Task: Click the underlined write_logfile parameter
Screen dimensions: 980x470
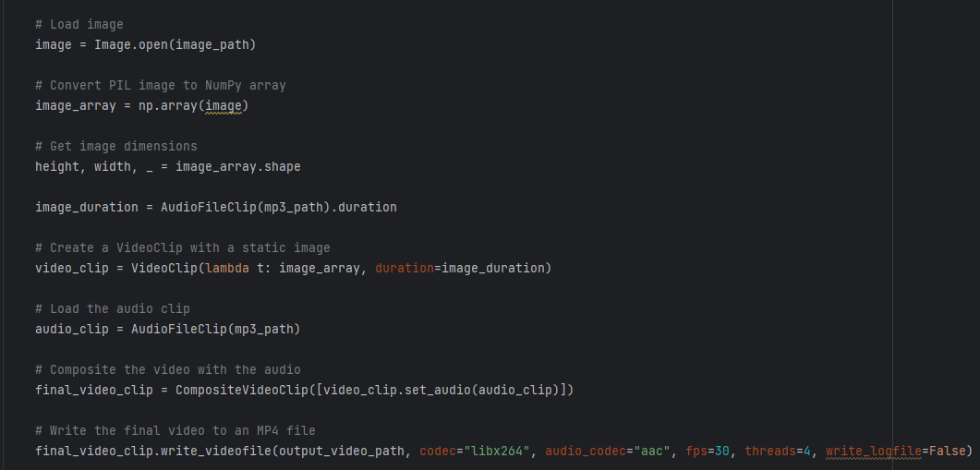Action: (x=873, y=451)
